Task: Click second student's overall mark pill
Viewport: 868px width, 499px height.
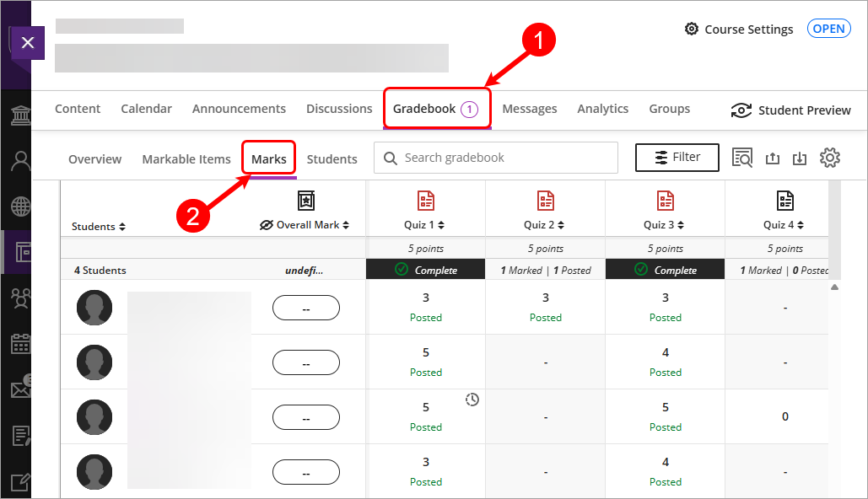Action: click(x=306, y=362)
